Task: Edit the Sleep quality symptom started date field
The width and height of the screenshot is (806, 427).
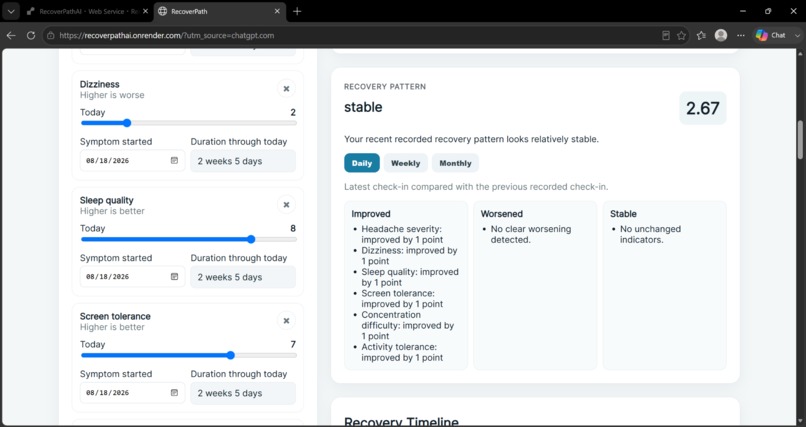Action: (132, 277)
